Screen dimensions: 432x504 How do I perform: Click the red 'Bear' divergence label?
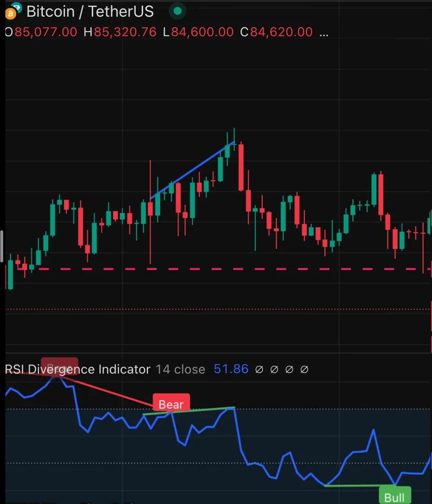(171, 403)
